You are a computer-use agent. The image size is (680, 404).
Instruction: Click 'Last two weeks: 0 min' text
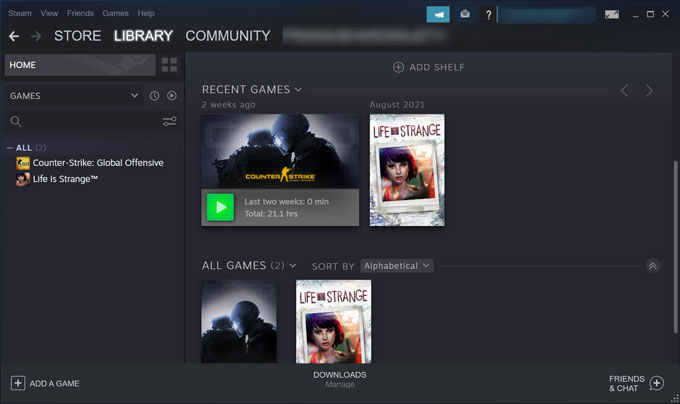[286, 202]
